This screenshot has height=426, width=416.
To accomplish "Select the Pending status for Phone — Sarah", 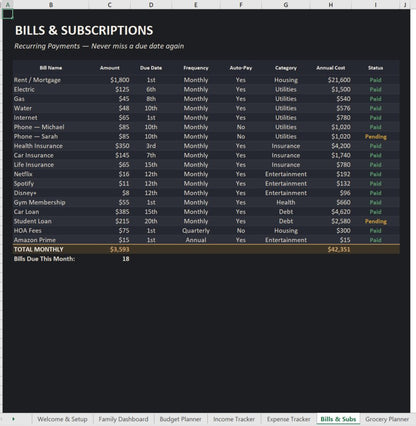I will coord(376,137).
